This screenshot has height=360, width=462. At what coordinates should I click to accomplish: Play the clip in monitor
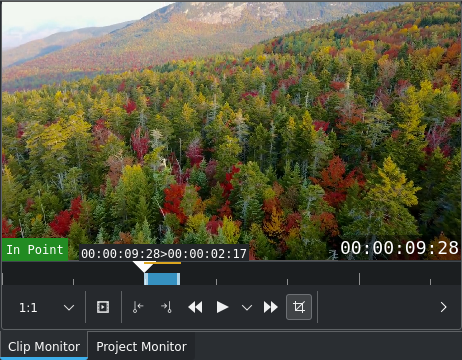pos(222,307)
